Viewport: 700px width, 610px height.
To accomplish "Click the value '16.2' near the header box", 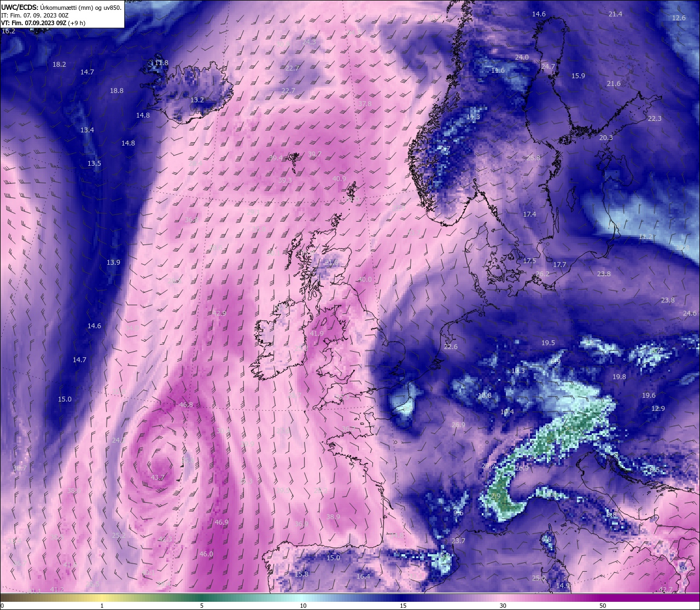I will coord(8,31).
